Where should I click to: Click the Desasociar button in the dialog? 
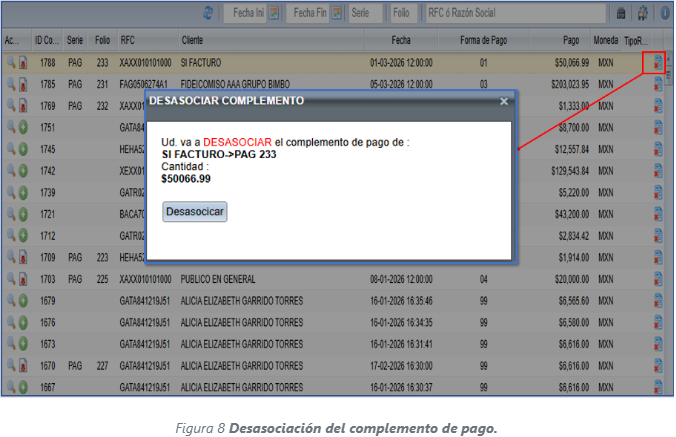pyautogui.click(x=196, y=211)
